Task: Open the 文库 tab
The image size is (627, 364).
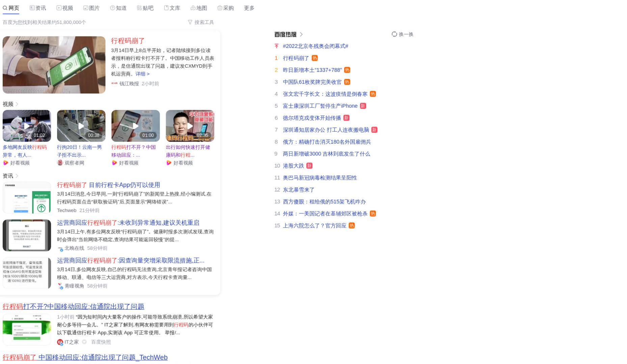Action: pyautogui.click(x=172, y=8)
